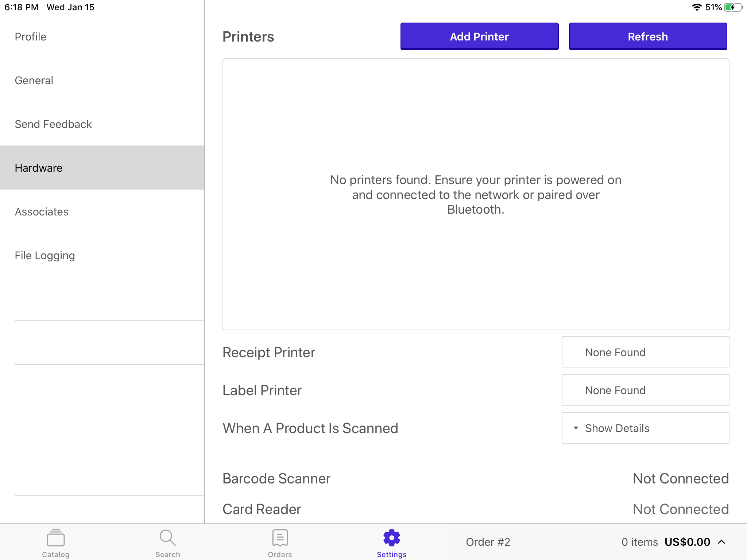Click the Card Reader label
Viewport: 747px width, 560px height.
pyautogui.click(x=262, y=509)
